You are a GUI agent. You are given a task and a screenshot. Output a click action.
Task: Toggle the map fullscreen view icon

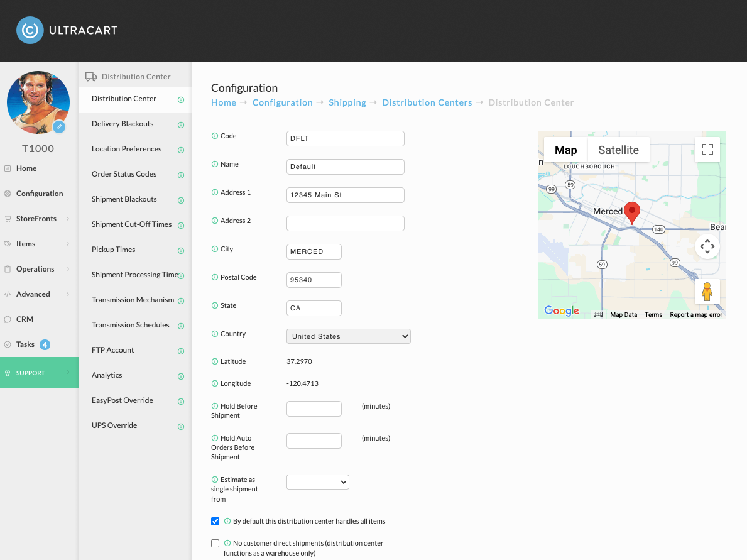point(707,150)
